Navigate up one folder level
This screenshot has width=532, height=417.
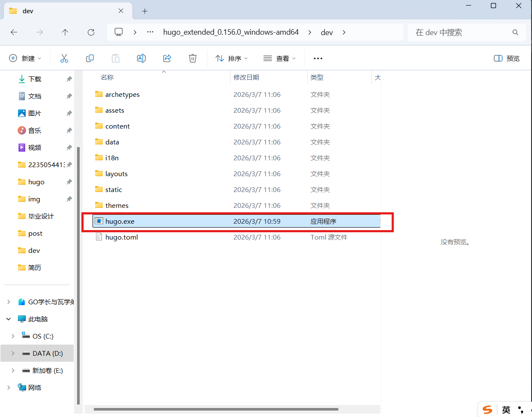point(65,32)
